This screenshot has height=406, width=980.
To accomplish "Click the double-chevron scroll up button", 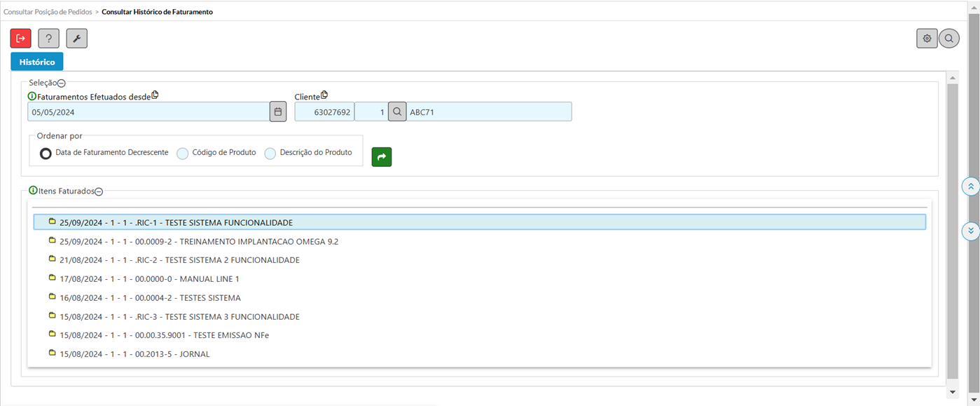I will point(970,187).
